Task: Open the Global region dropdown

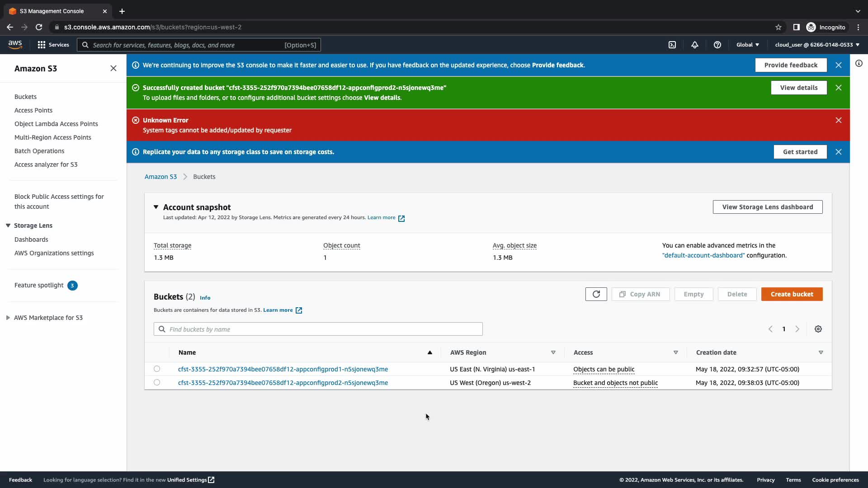Action: pos(748,45)
